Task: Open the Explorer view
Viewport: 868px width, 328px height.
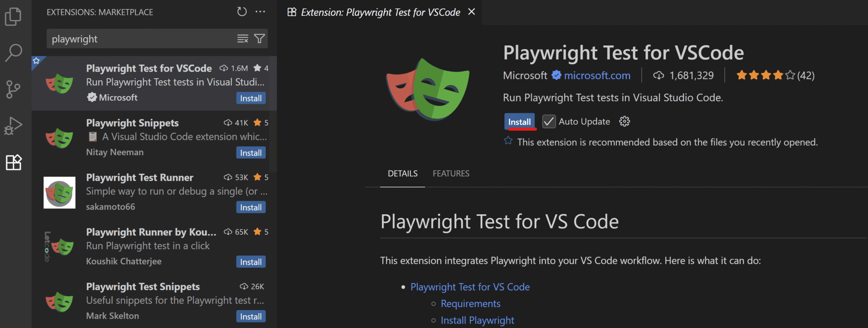Action: pyautogui.click(x=13, y=16)
